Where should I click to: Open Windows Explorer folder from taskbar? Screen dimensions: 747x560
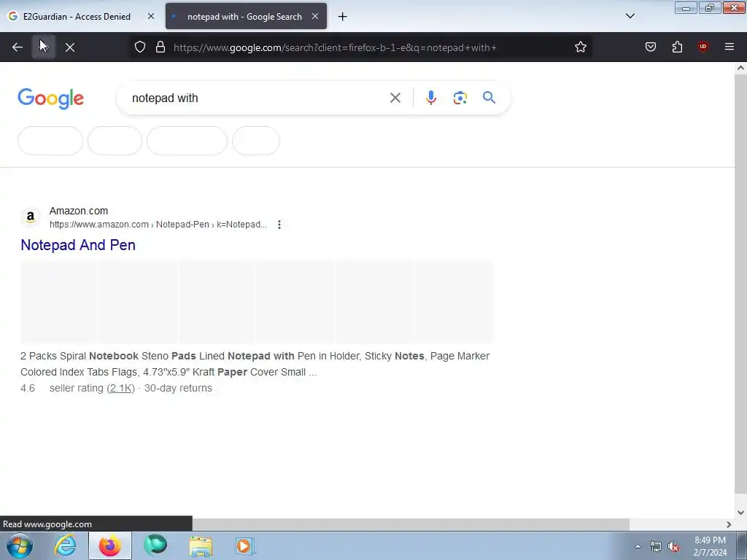point(201,545)
